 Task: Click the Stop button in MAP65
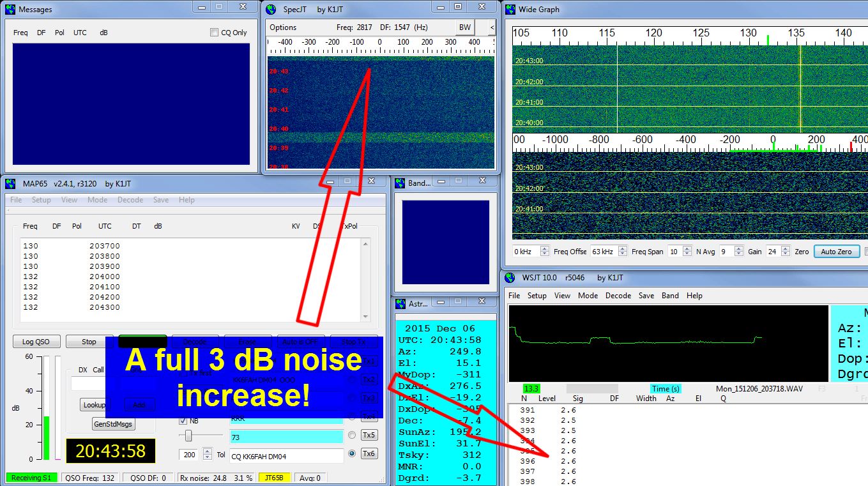tap(89, 342)
